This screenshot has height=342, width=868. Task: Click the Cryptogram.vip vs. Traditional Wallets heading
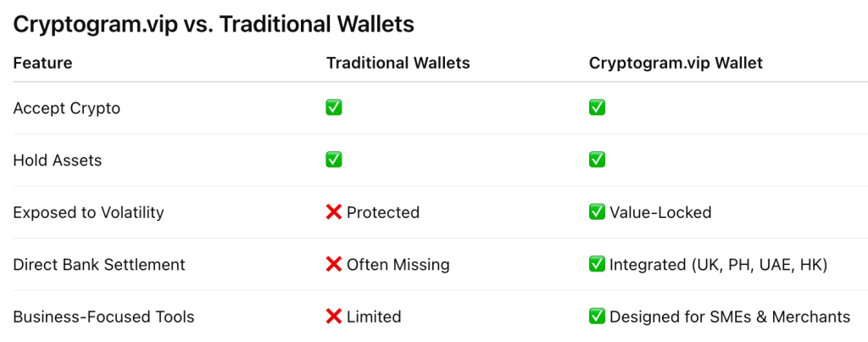[x=214, y=24]
